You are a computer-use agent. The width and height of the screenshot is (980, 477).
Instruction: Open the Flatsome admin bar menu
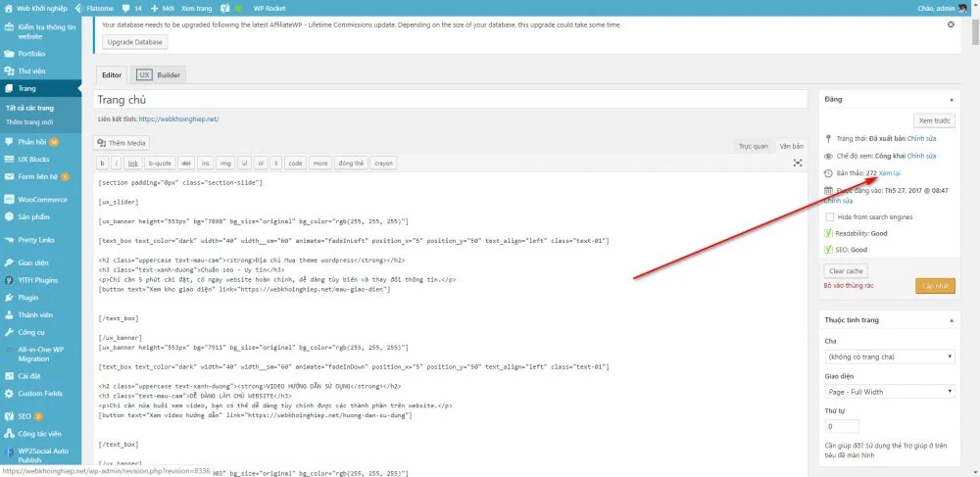94,9
